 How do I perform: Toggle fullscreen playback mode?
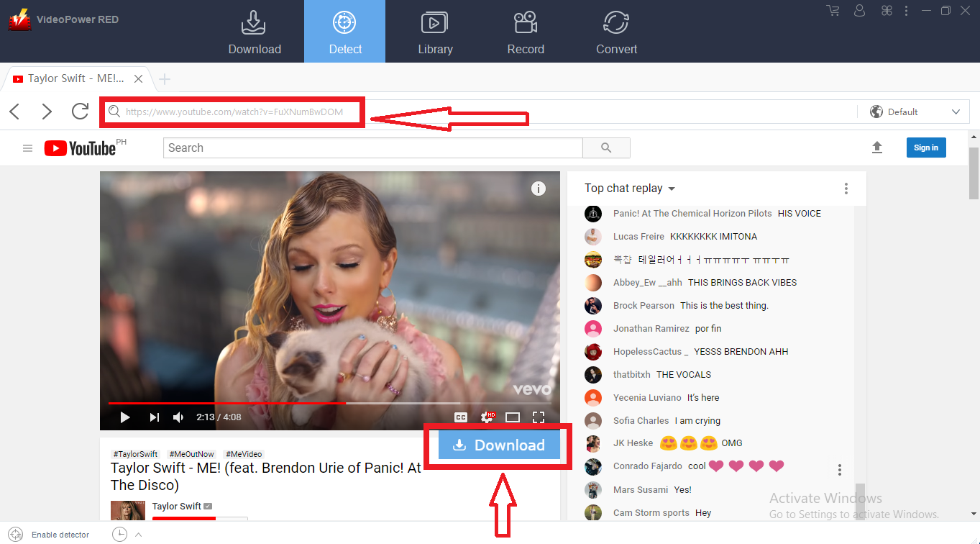[539, 417]
